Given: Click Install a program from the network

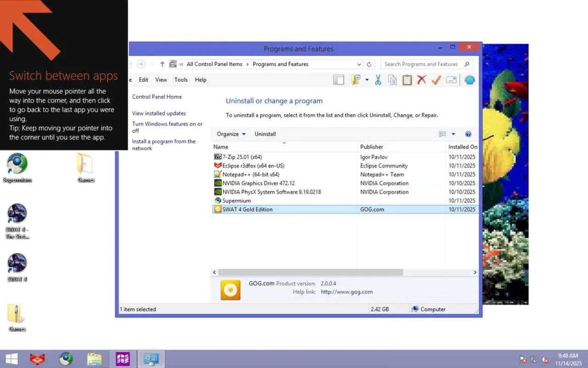Looking at the screenshot, I should click(164, 145).
